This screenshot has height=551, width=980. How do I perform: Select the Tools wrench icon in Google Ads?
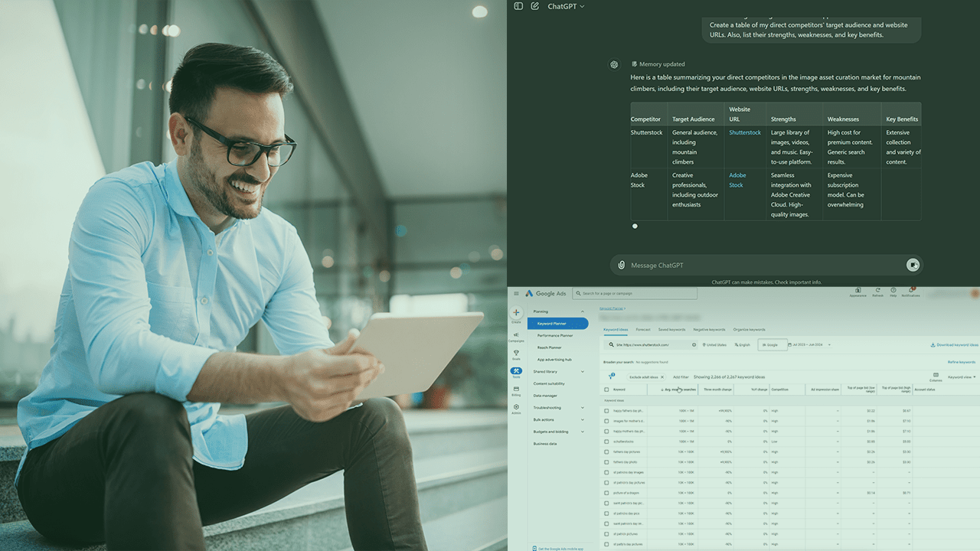(516, 371)
